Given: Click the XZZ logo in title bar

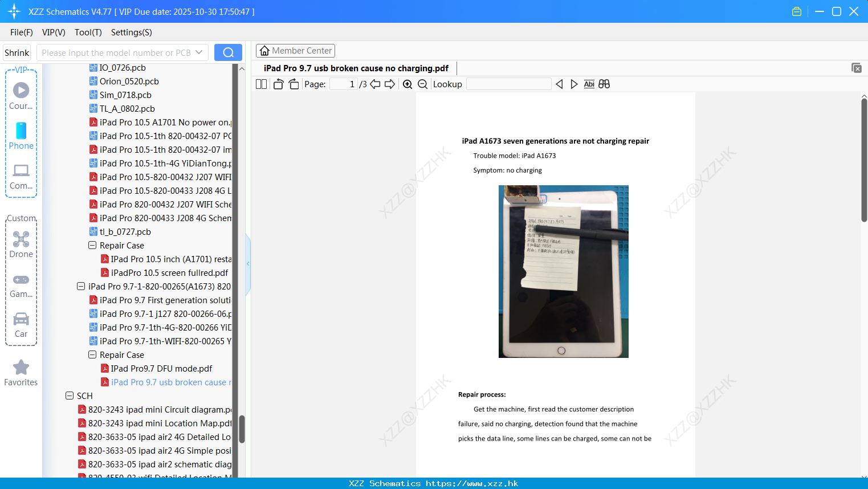Looking at the screenshot, I should click(x=14, y=11).
